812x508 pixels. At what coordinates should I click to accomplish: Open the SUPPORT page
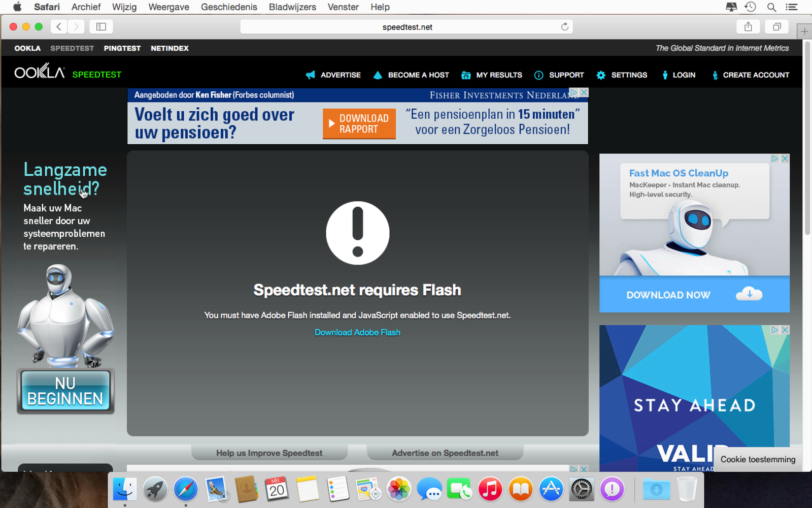click(x=559, y=75)
